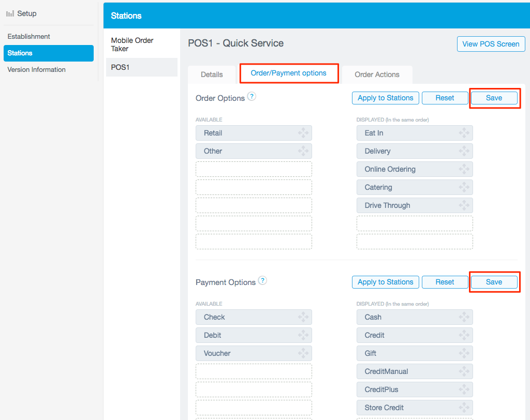Viewport: 530px width, 420px height.
Task: Grab the move handle on Delivery
Action: pyautogui.click(x=464, y=151)
